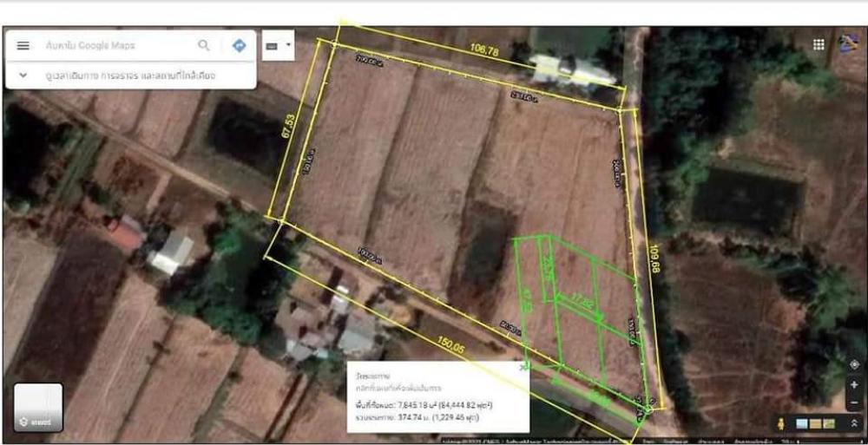The height and width of the screenshot is (445, 868).
Task: Open the Google Maps hamburger menu
Action: click(23, 46)
